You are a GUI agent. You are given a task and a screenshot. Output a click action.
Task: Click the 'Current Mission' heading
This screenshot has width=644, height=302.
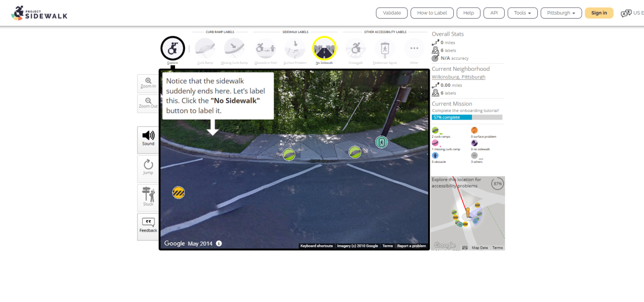point(452,104)
